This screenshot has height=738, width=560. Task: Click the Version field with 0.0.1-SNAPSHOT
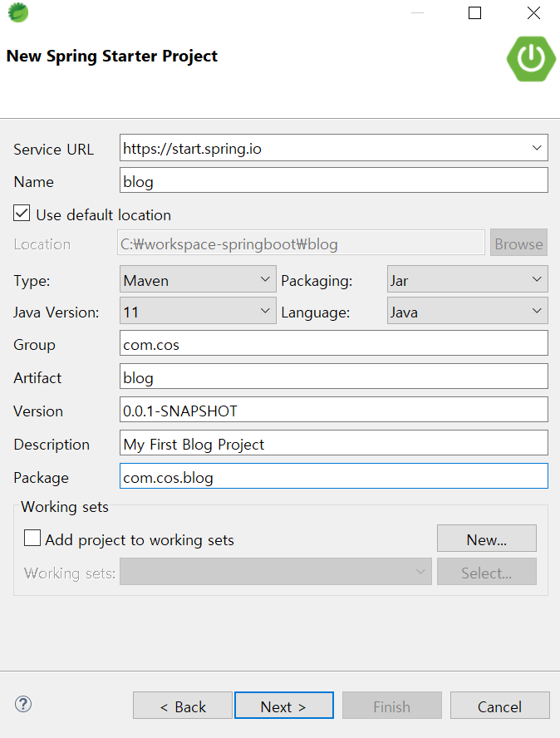pos(334,410)
